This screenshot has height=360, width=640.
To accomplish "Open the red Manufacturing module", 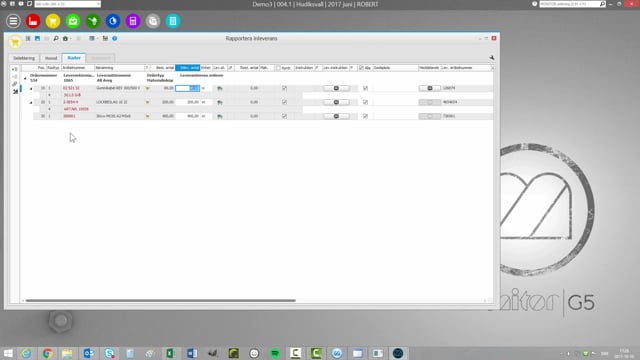I will click(33, 21).
